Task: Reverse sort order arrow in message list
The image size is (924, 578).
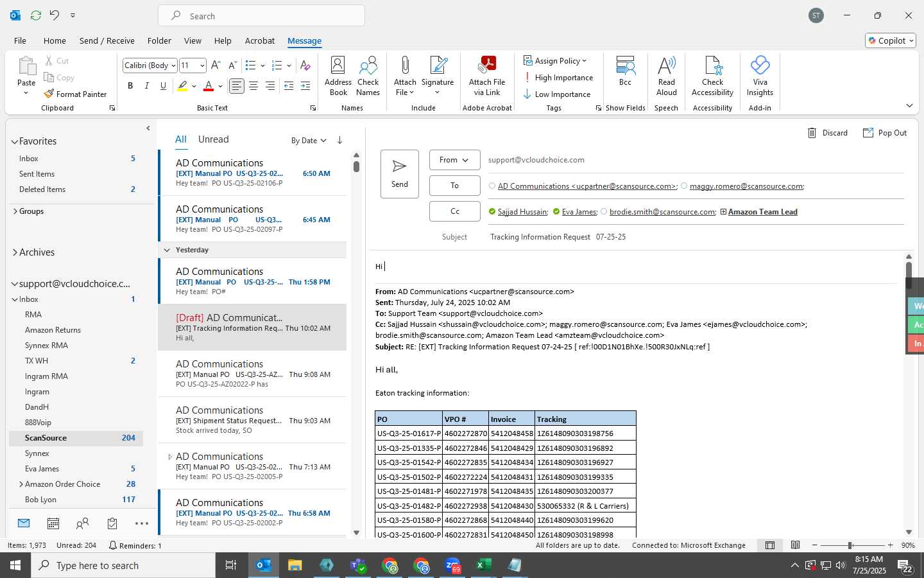Action: pos(339,140)
